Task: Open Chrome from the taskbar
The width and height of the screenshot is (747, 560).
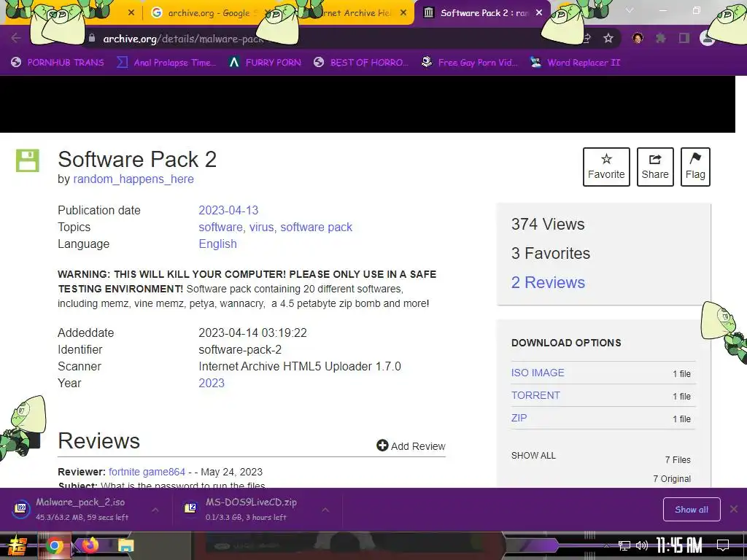Action: [54, 545]
